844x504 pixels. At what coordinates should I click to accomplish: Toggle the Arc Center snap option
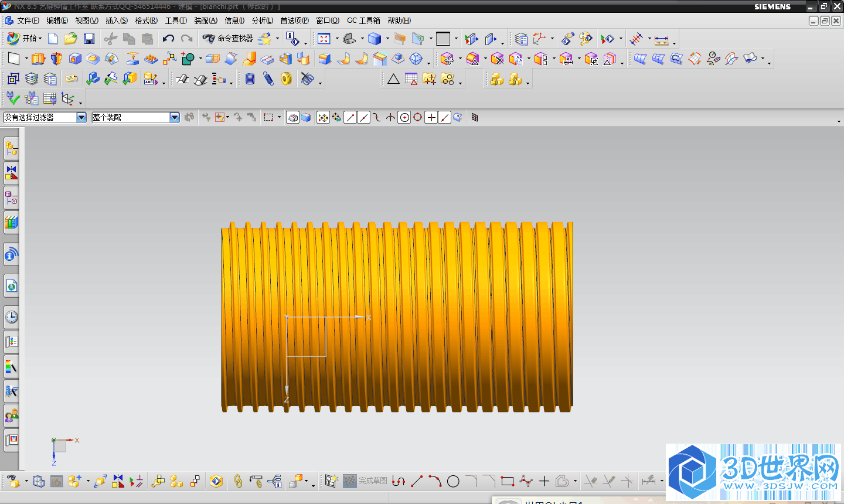coord(404,117)
